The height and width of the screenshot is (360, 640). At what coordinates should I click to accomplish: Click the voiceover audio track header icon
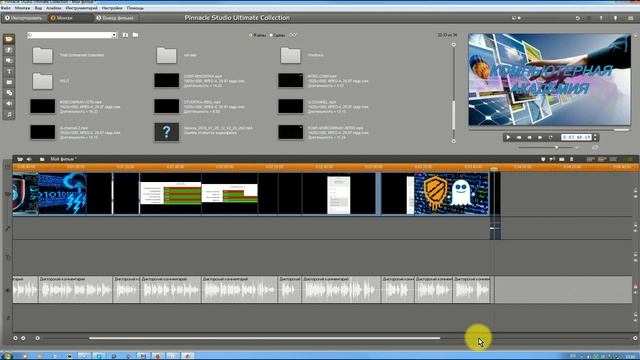pyautogui.click(x=7, y=290)
